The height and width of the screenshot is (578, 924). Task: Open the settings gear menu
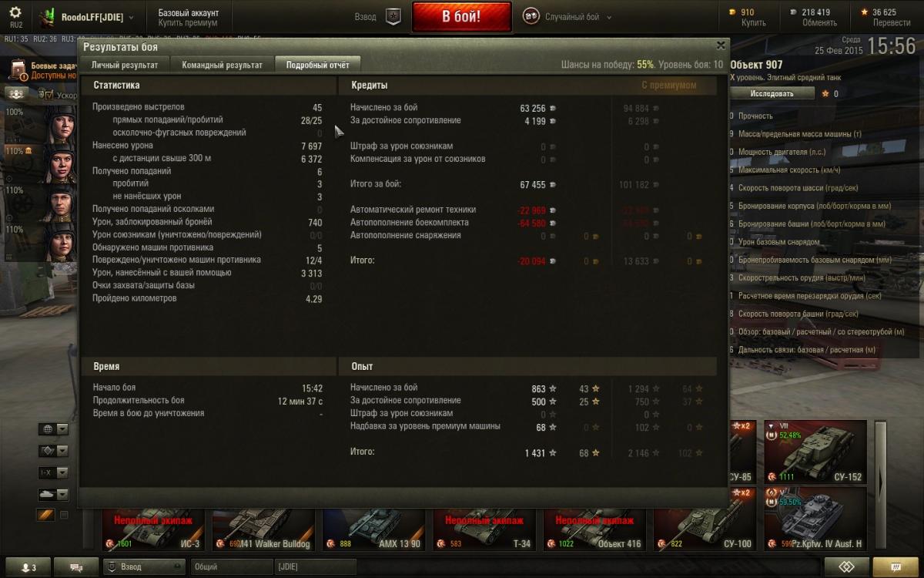pos(15,13)
